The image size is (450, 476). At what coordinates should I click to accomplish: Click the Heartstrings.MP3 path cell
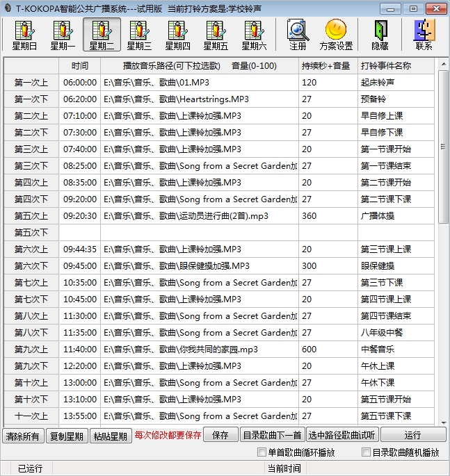(x=200, y=99)
